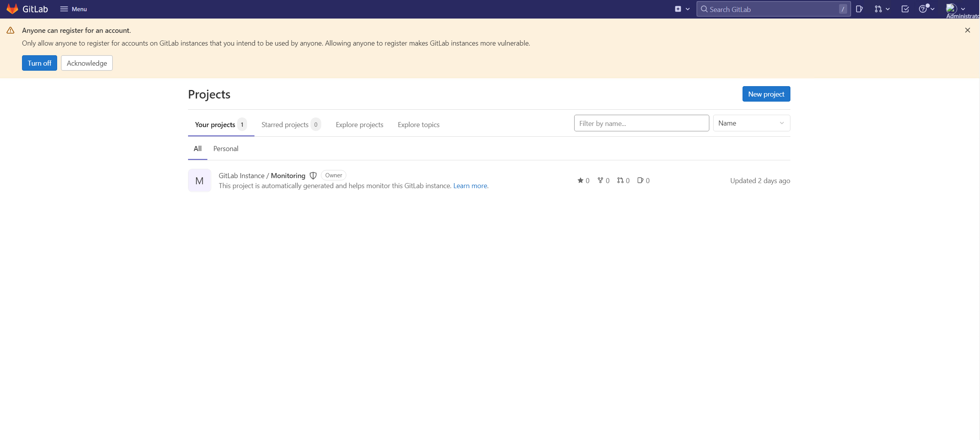This screenshot has width=980, height=440.
Task: Click the shield visibility icon beside Monitoring
Action: 313,175
